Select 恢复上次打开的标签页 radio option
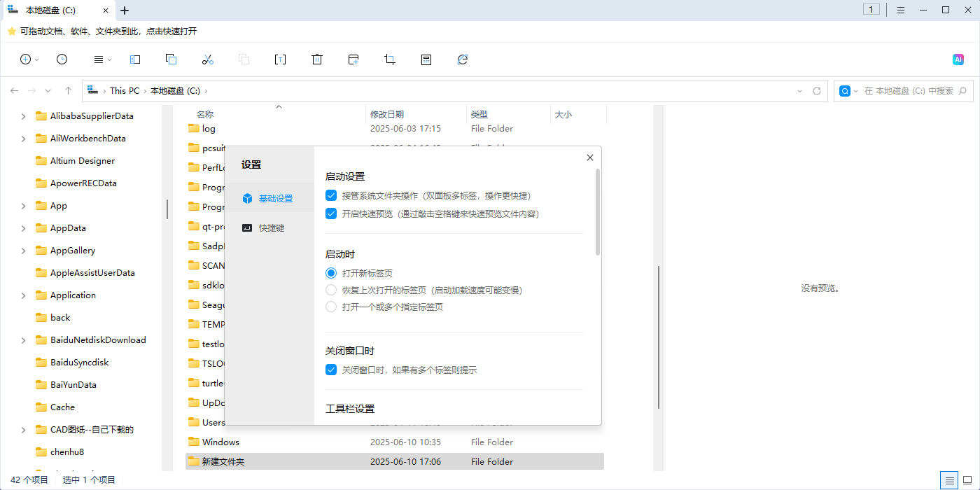This screenshot has height=490, width=980. 332,290
